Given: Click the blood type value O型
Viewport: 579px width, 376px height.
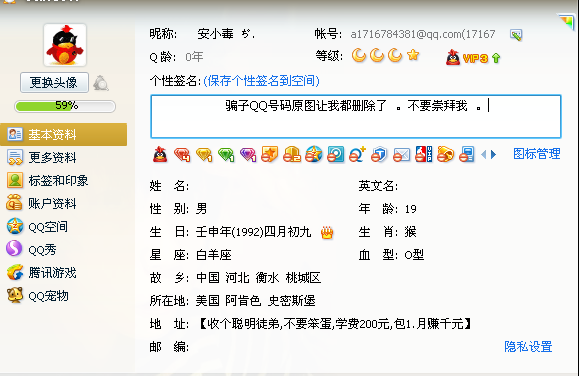Looking at the screenshot, I should coord(414,255).
